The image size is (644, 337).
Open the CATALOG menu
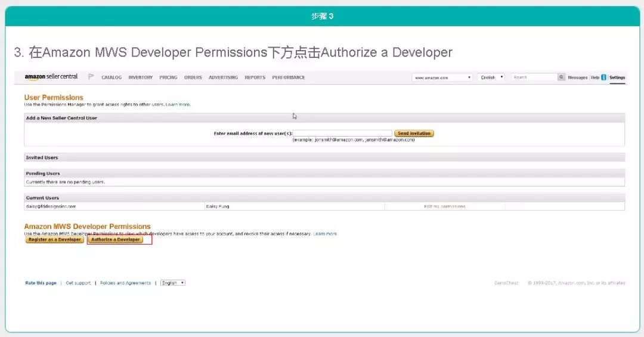click(x=112, y=78)
